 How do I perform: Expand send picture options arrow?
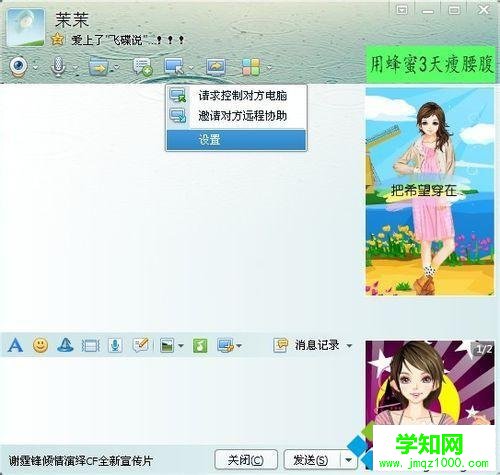coord(181,346)
